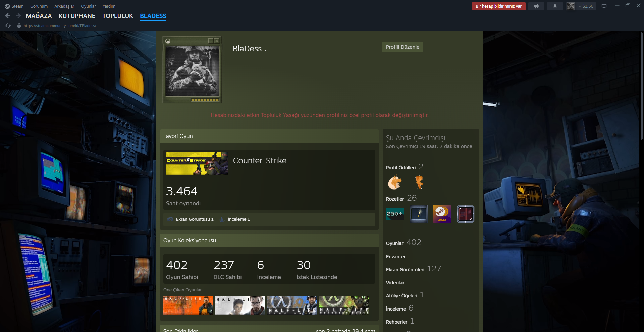Image resolution: width=644 pixels, height=332 pixels.
Task: Open the Rozetler 26 link
Action: pyautogui.click(x=401, y=199)
